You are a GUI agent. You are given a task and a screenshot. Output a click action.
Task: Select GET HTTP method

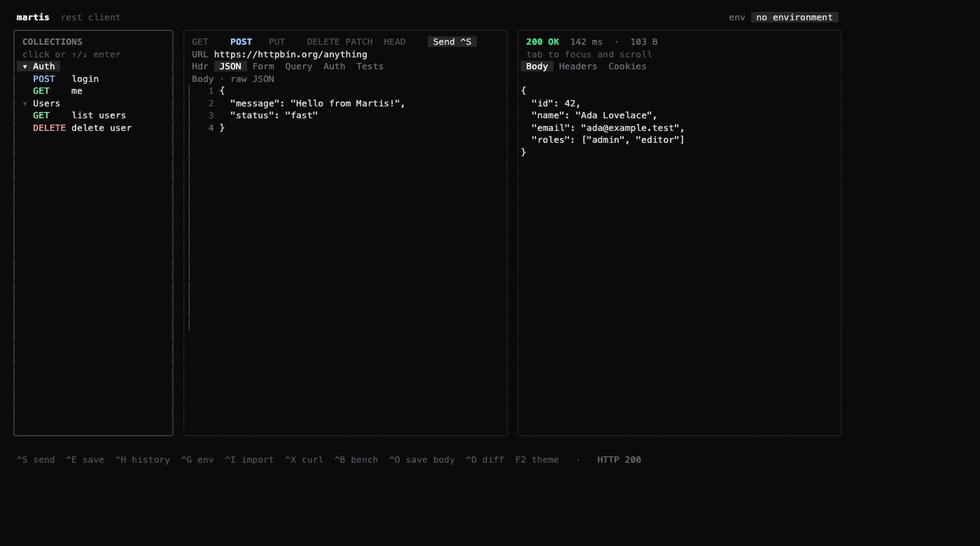pos(200,42)
